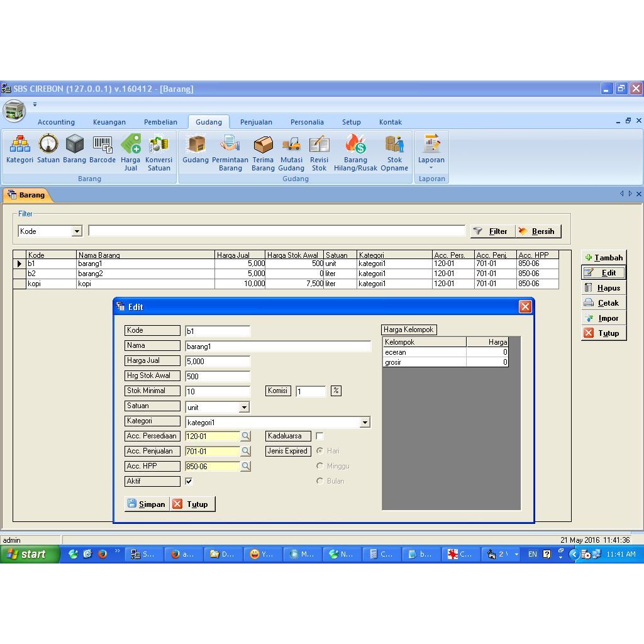Enable the Kadaluarsa checkbox
The width and height of the screenshot is (644, 644).
click(320, 436)
